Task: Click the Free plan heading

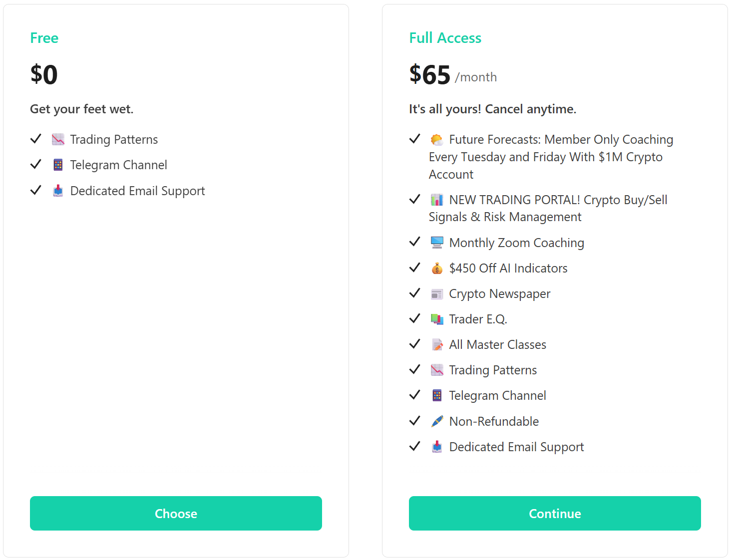Action: pyautogui.click(x=44, y=38)
